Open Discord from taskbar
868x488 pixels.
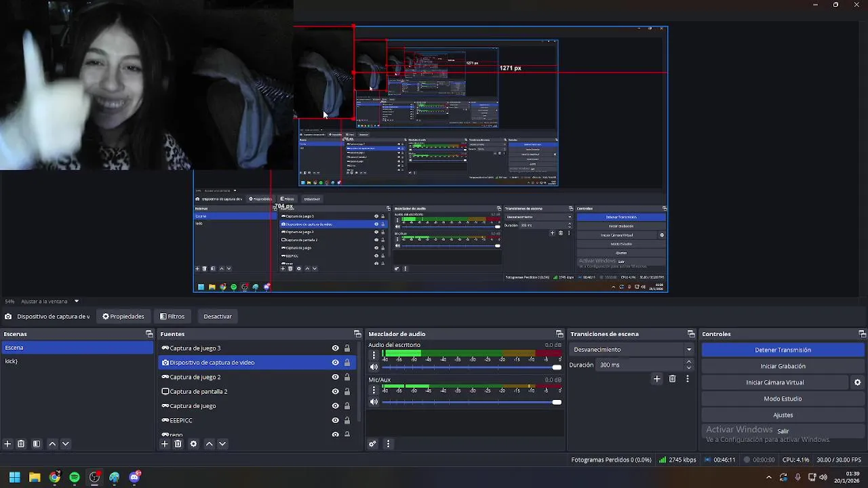coord(134,477)
